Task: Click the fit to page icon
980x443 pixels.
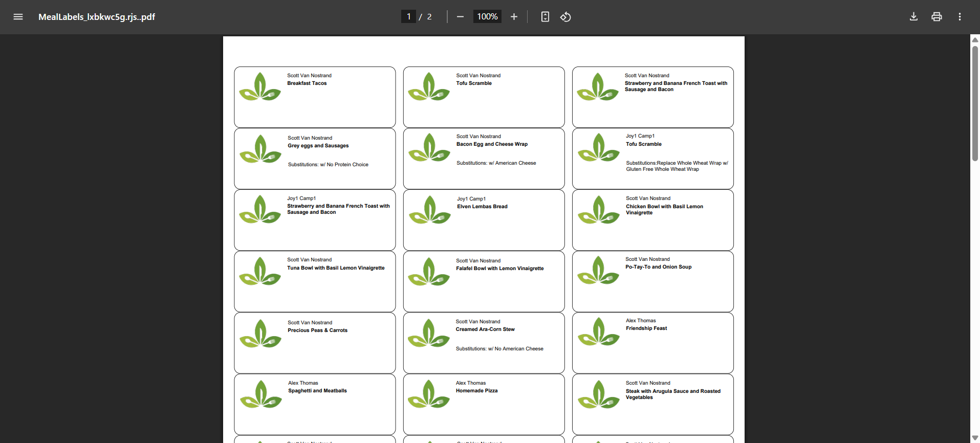Action: point(545,17)
